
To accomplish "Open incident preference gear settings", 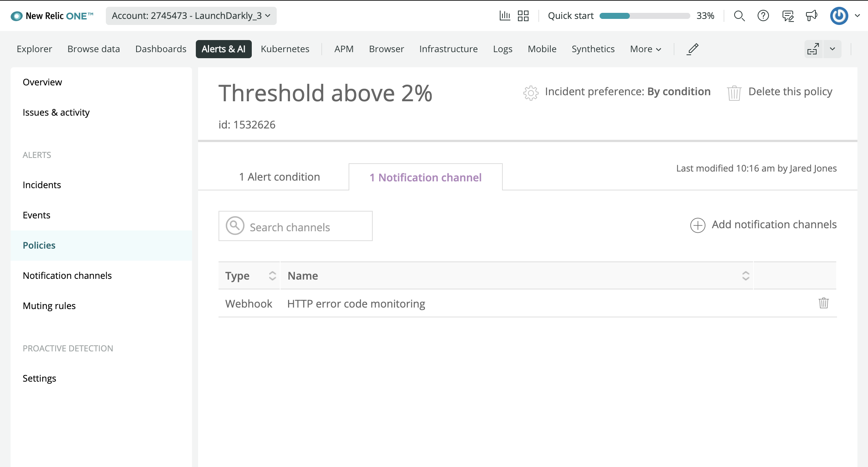I will coord(531,93).
